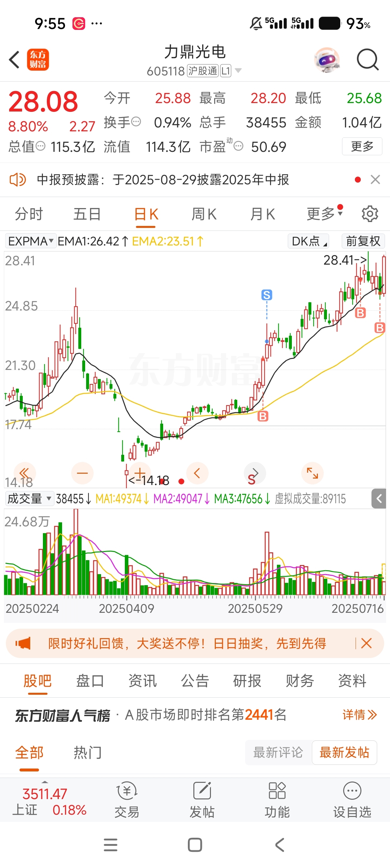Select the 股吧 tab

coord(37,681)
